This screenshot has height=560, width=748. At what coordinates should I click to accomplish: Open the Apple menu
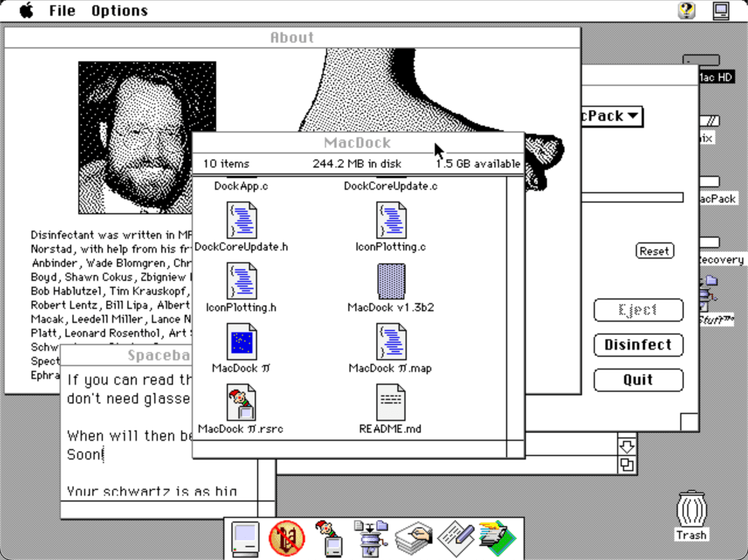[x=26, y=11]
